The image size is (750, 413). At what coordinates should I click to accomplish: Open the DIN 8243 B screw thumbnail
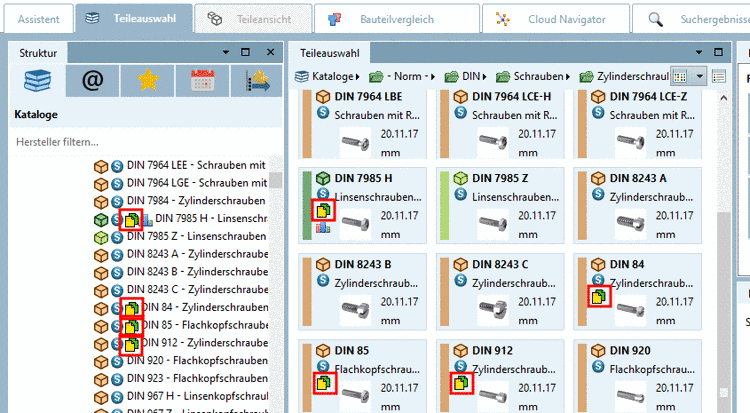[355, 309]
